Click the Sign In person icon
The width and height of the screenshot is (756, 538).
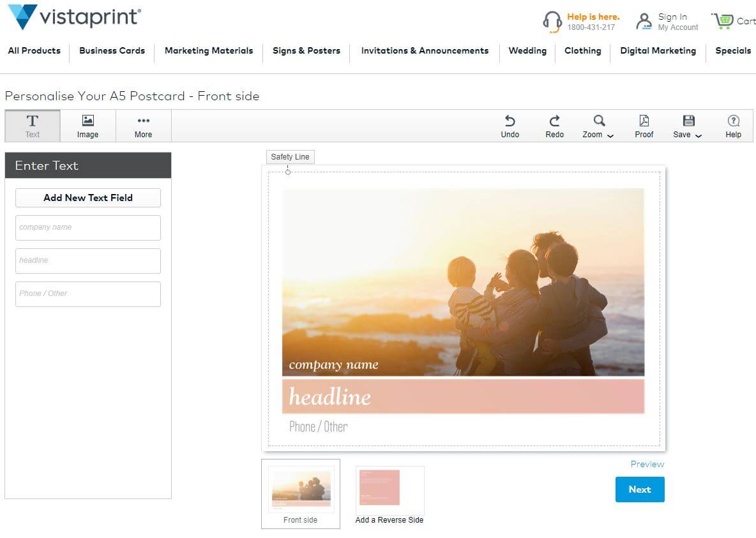[x=644, y=21]
